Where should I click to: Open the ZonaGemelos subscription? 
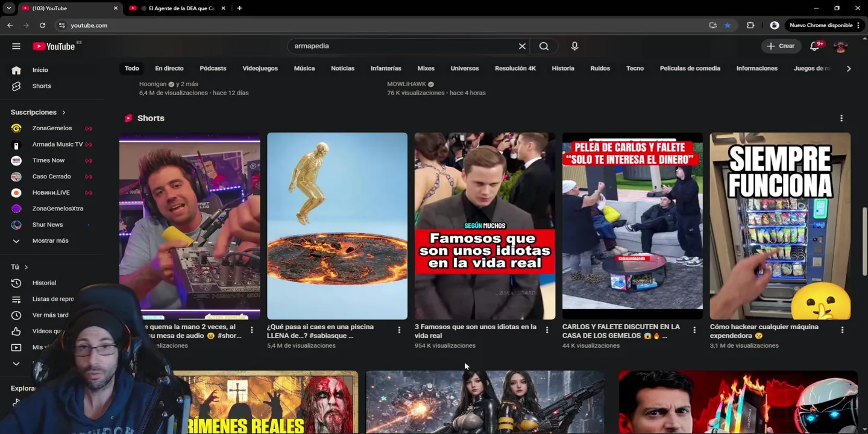pyautogui.click(x=52, y=128)
